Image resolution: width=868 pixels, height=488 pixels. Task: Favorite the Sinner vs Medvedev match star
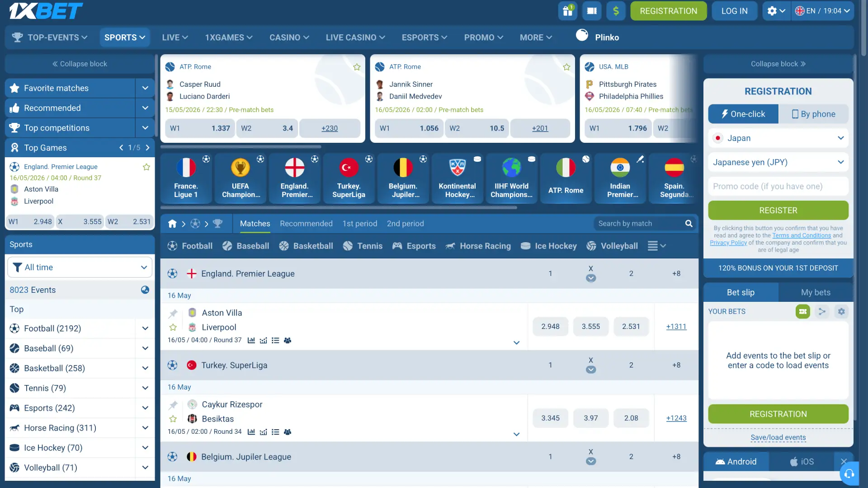pyautogui.click(x=566, y=67)
